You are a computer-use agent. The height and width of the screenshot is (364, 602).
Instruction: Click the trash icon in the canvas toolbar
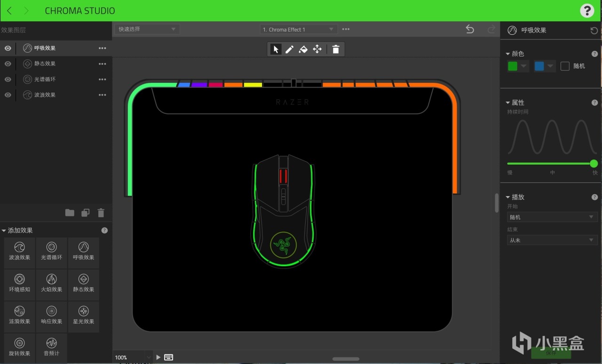pos(336,49)
